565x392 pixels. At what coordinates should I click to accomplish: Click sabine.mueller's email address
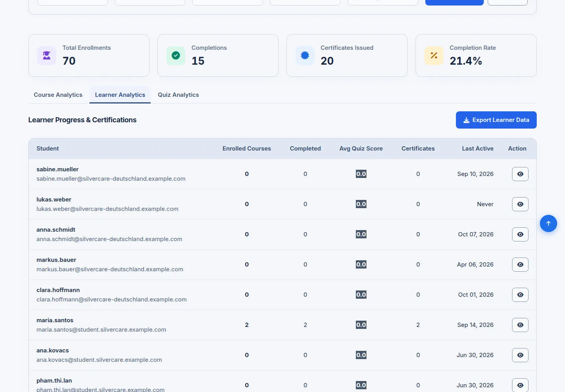click(x=111, y=179)
